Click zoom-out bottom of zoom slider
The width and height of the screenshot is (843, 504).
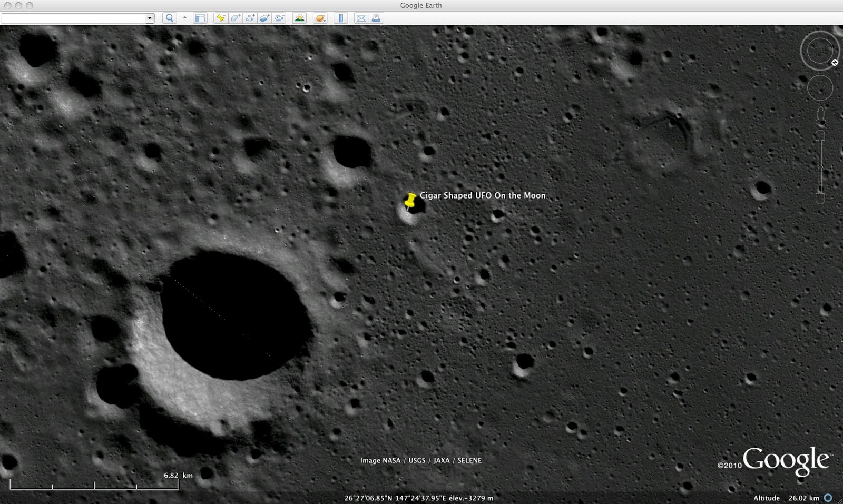tap(820, 198)
